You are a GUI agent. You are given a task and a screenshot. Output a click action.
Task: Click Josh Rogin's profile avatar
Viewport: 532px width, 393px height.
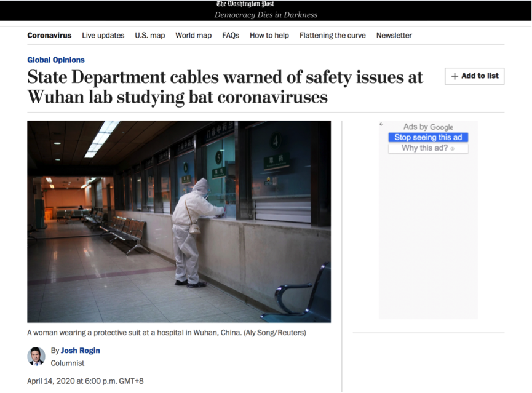click(x=36, y=356)
